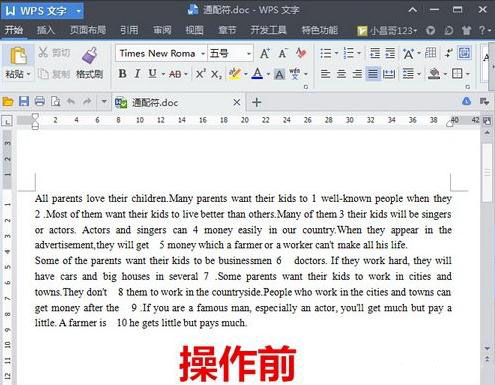Image resolution: width=495 pixels, height=385 pixels.
Task: Click the bulleted list icon
Action: pos(326,53)
